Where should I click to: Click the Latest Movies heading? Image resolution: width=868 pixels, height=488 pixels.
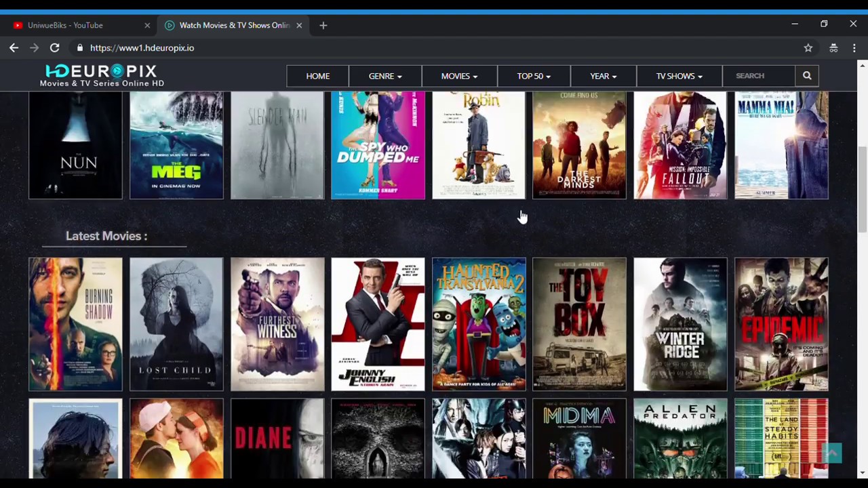pos(106,236)
